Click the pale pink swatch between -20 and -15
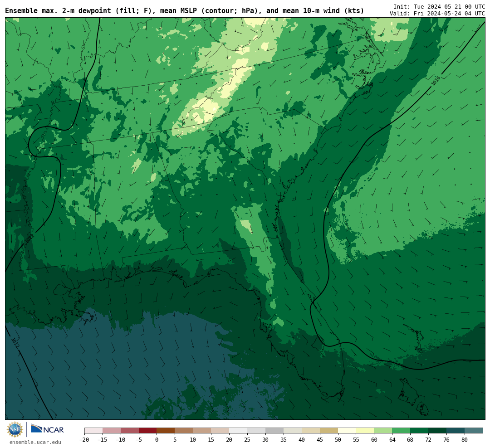Image resolution: width=490 pixels, height=448 pixels. click(93, 431)
